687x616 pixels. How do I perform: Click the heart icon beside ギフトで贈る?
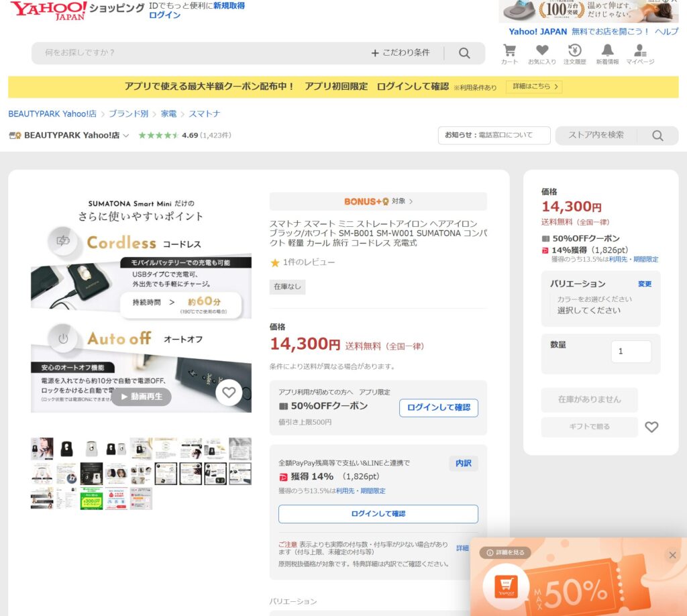tap(651, 427)
